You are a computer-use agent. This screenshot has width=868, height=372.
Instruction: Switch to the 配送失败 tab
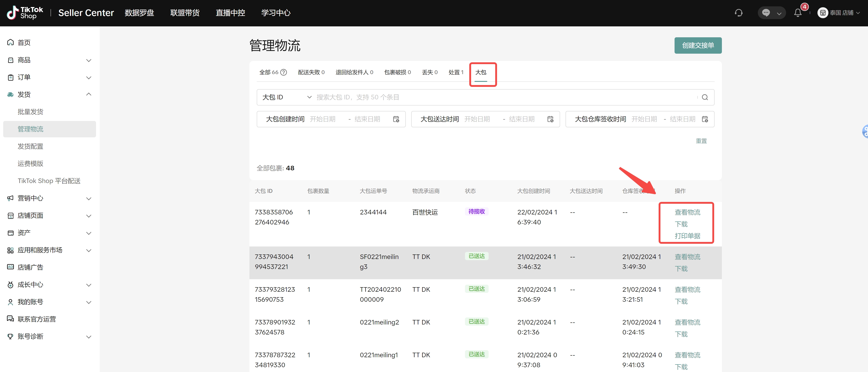(x=311, y=72)
